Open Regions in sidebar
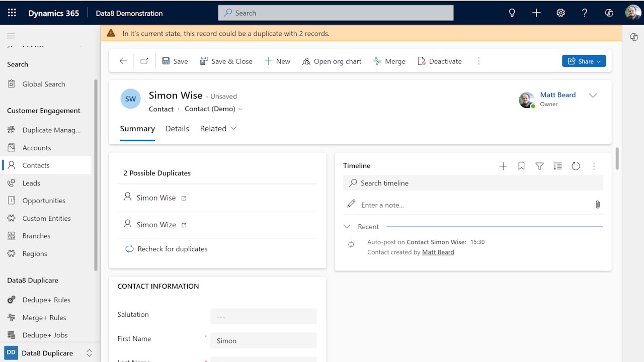The height and width of the screenshot is (362, 644). click(47, 253)
